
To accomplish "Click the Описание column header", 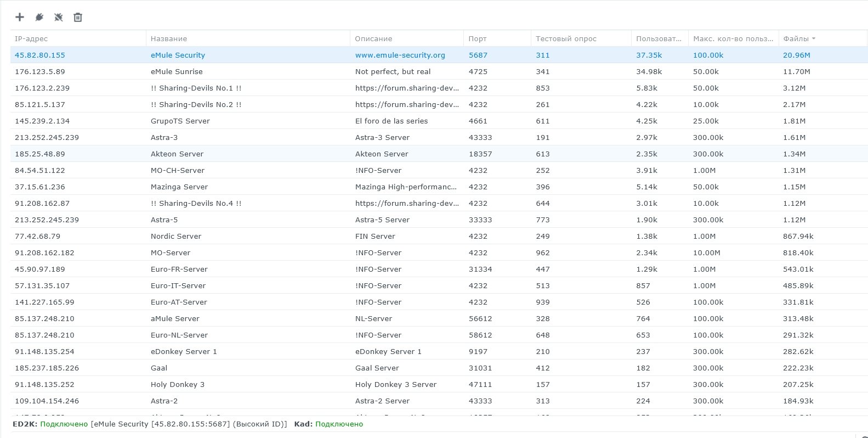I will (373, 38).
